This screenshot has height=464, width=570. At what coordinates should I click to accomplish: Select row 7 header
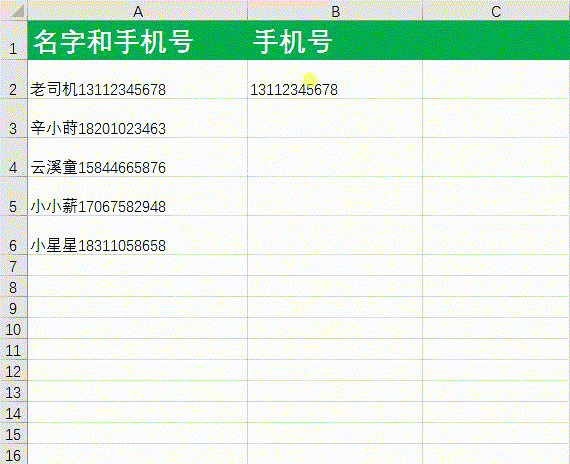point(14,265)
